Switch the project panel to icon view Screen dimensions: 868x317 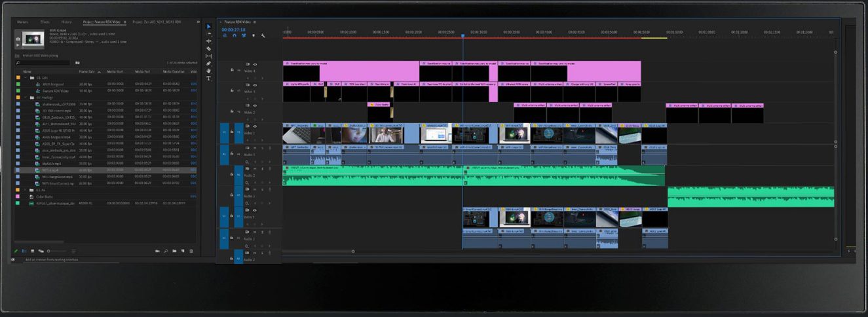(31, 251)
